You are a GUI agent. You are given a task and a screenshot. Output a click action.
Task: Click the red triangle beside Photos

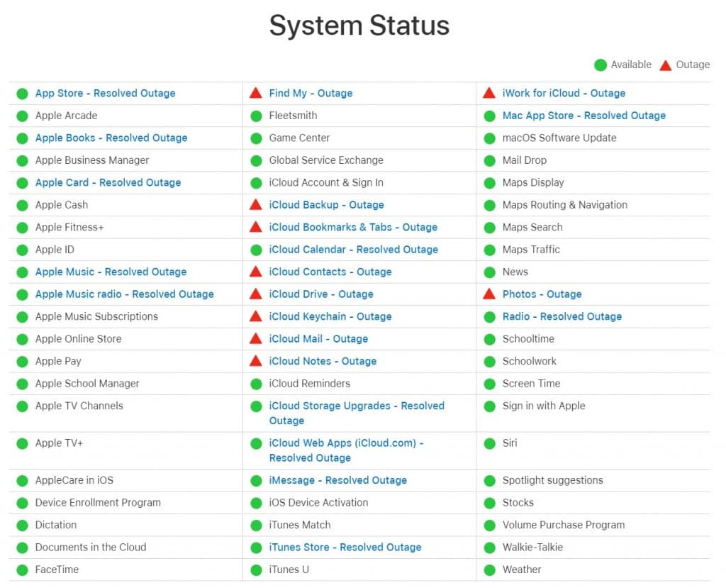click(489, 294)
